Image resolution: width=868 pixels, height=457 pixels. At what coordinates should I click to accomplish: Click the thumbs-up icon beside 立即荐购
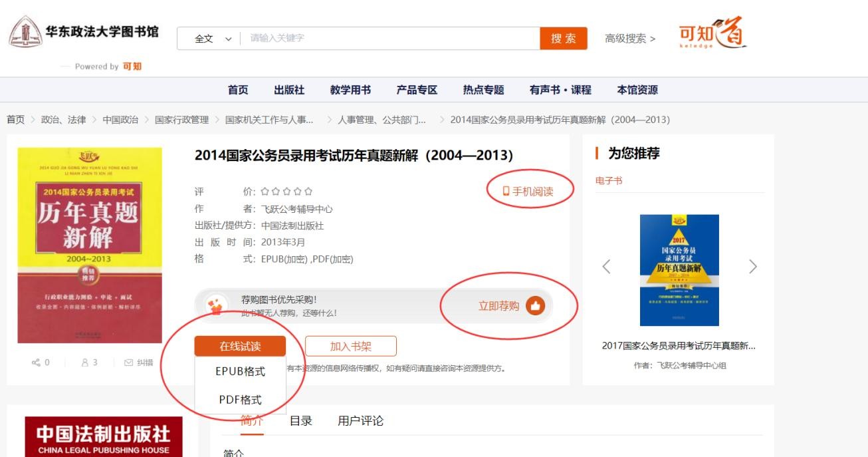click(x=535, y=306)
